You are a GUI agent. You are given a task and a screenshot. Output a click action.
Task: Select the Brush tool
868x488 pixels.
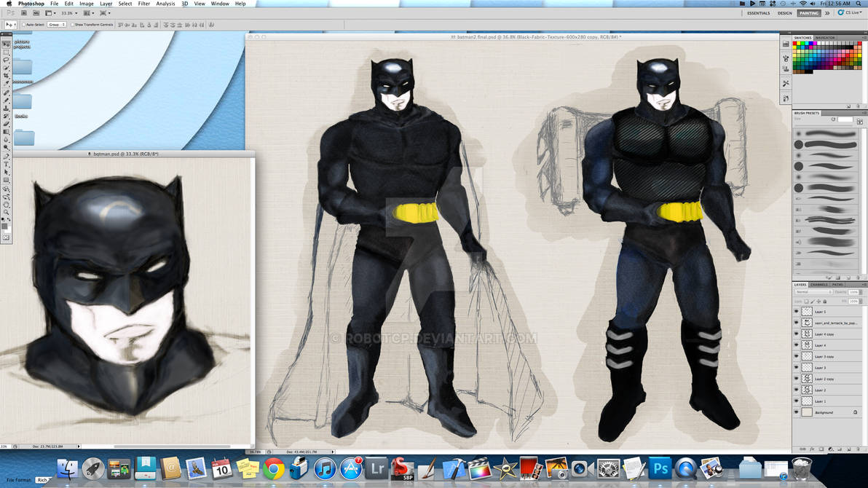pos(6,100)
